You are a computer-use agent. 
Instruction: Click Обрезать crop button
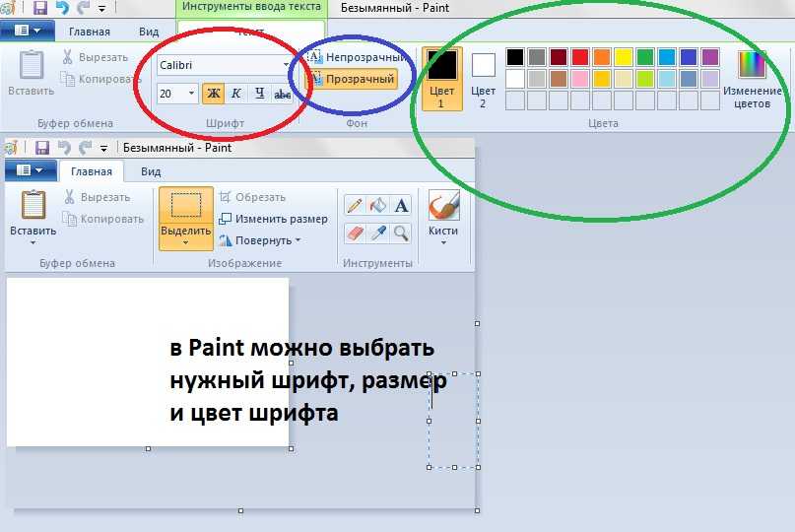[x=252, y=197]
